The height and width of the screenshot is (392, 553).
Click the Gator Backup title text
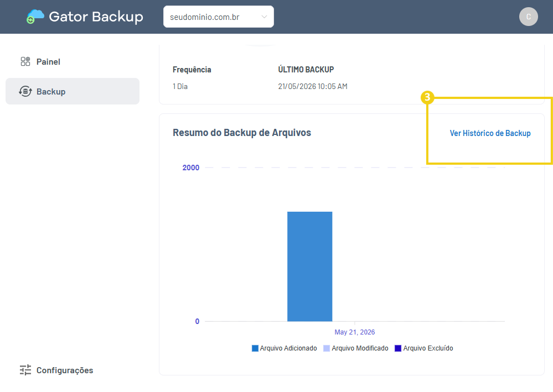click(96, 17)
